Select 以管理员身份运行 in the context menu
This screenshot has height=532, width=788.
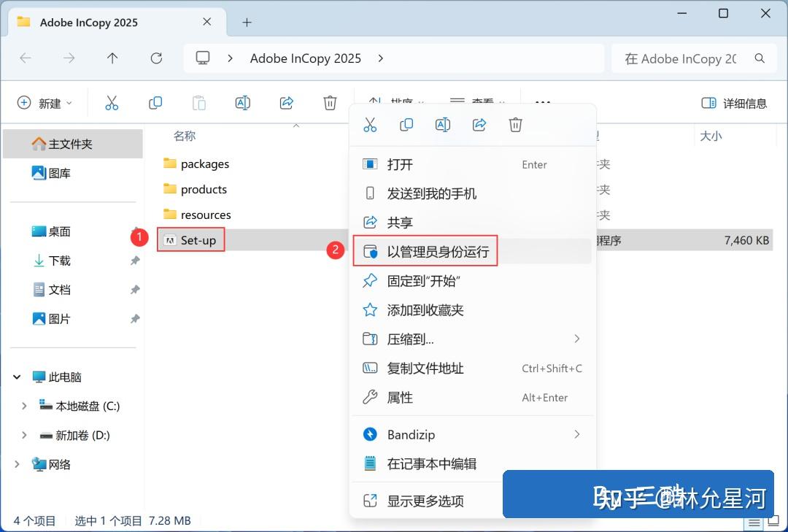(x=427, y=250)
